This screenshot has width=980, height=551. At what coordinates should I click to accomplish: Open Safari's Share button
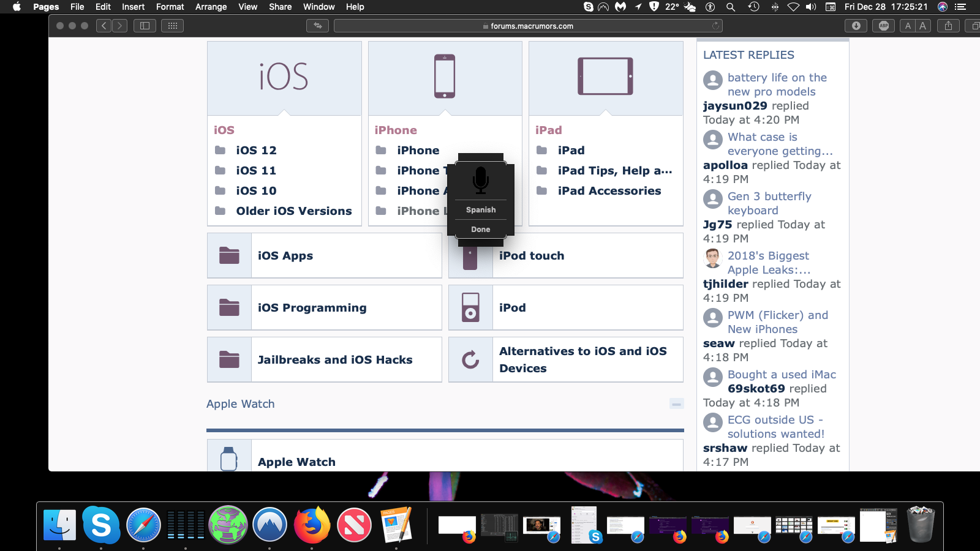(948, 26)
